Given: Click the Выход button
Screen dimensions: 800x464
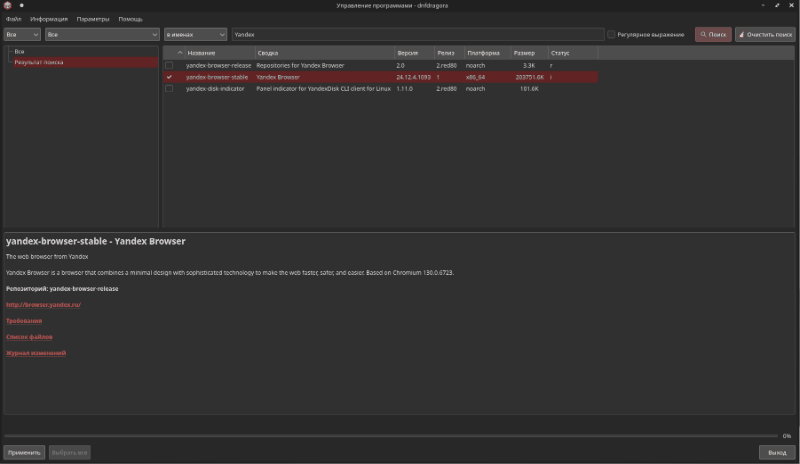Looking at the screenshot, I should [x=777, y=452].
